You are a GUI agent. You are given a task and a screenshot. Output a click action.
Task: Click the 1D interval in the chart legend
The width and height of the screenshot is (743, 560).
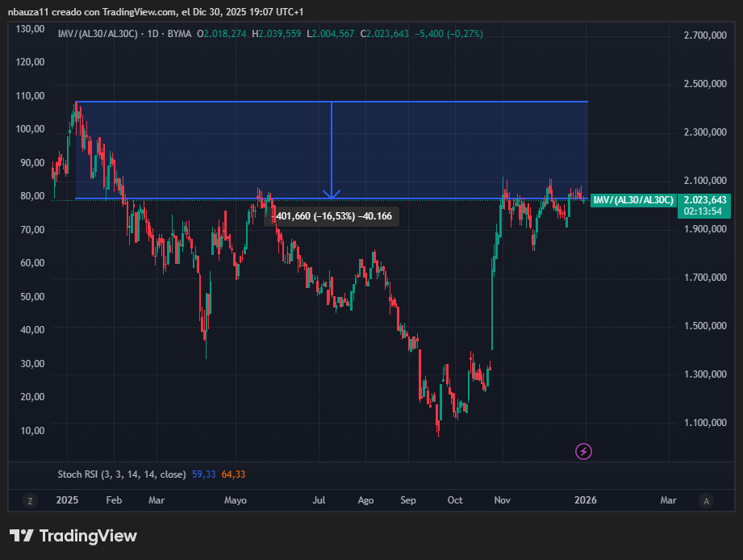coord(151,33)
